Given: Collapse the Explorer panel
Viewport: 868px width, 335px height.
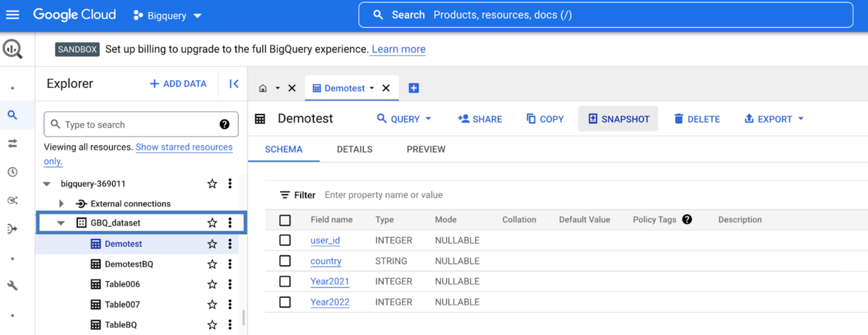Looking at the screenshot, I should pyautogui.click(x=233, y=84).
